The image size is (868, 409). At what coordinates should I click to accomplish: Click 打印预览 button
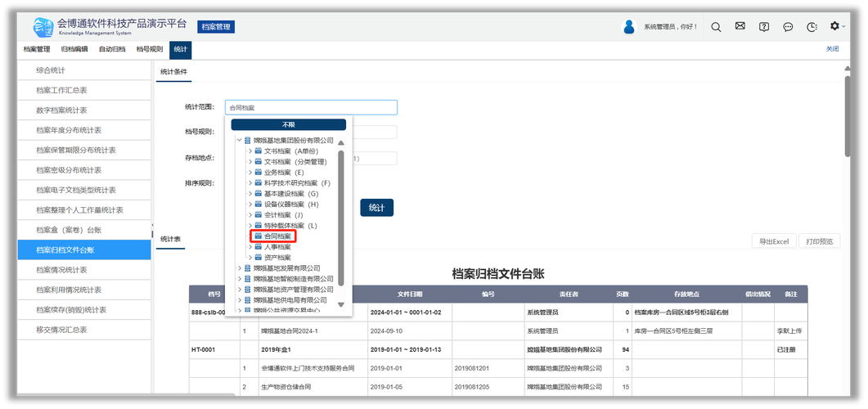(820, 241)
